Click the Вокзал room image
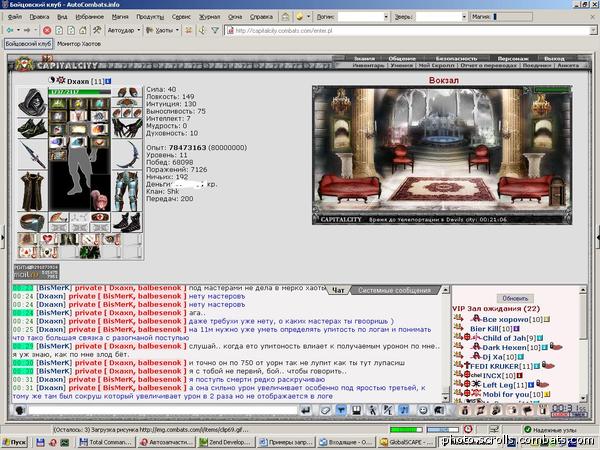The height and width of the screenshot is (450, 600). click(x=442, y=155)
